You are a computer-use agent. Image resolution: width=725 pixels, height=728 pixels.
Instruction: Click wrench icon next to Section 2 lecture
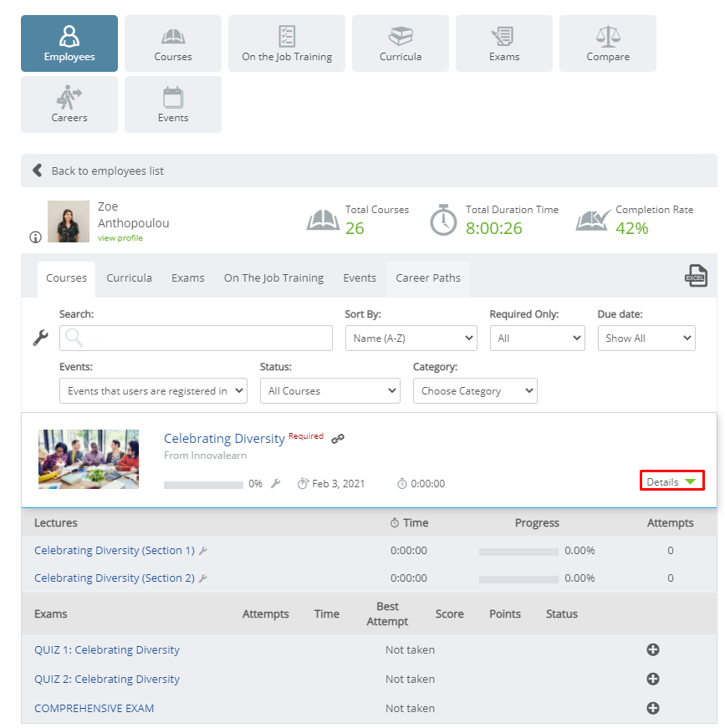tap(202, 578)
